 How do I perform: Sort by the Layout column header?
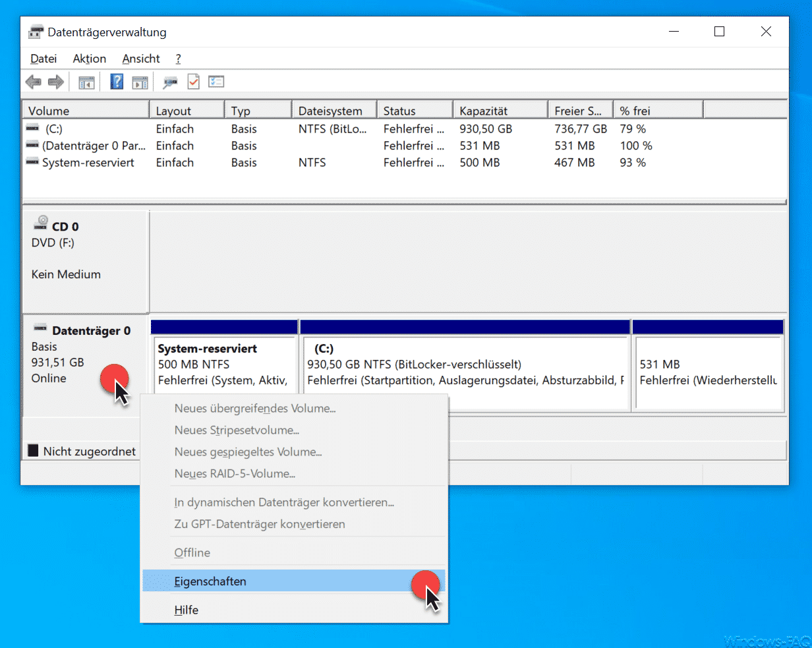click(x=187, y=111)
